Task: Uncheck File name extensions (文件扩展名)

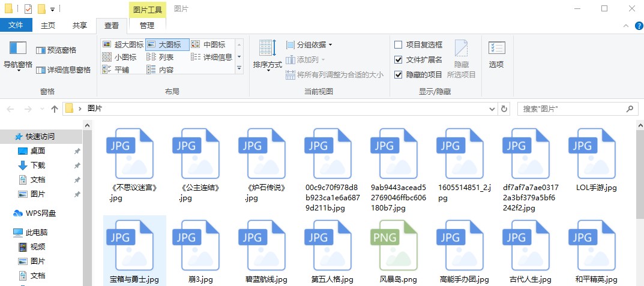Action: pyautogui.click(x=418, y=60)
